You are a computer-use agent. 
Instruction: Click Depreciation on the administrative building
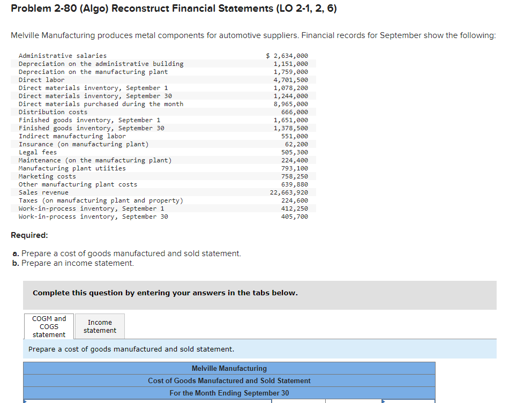click(101, 64)
